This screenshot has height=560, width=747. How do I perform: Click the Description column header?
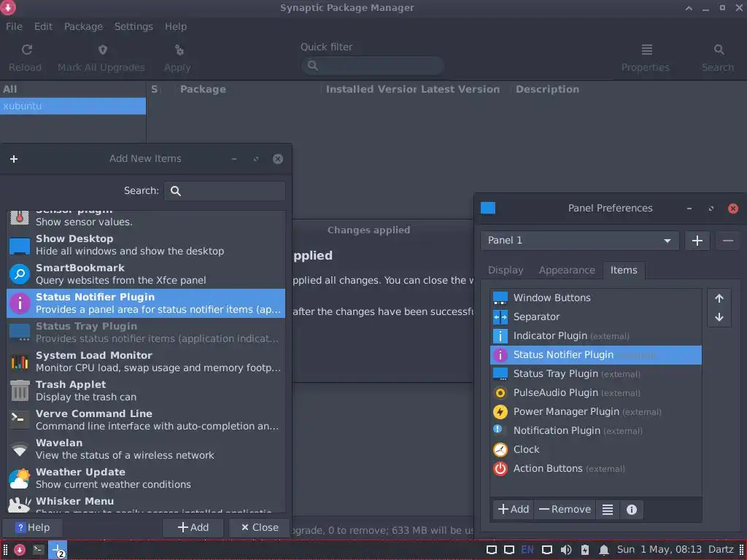pos(547,90)
